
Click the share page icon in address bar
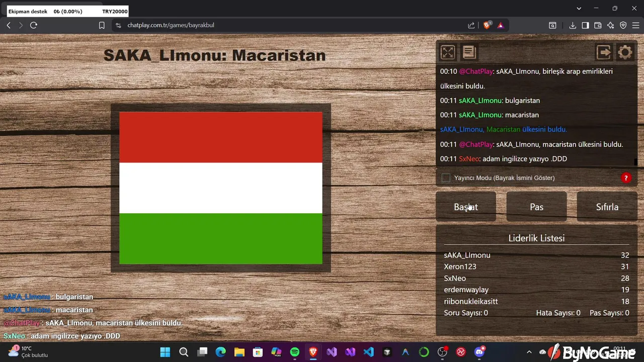[471, 25]
